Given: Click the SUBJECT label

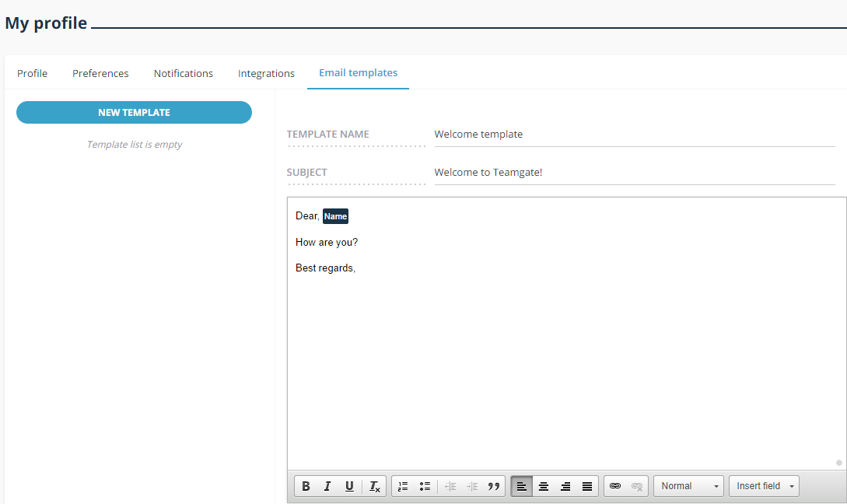Looking at the screenshot, I should pyautogui.click(x=306, y=173).
